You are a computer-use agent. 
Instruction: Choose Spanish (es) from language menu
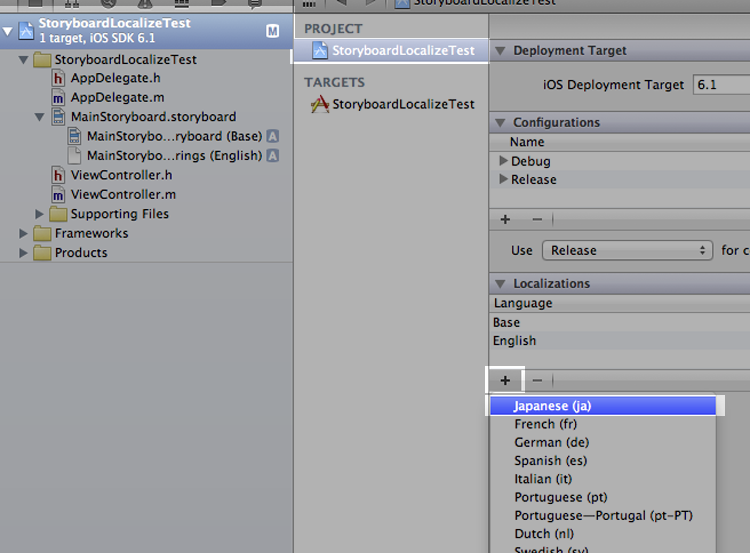click(603, 461)
